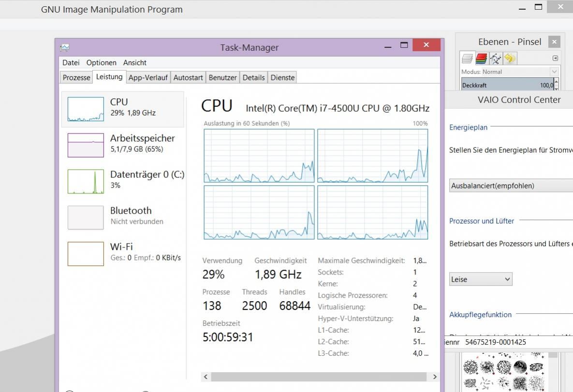
Task: Click the top-right CPU core graph
Action: point(373,156)
